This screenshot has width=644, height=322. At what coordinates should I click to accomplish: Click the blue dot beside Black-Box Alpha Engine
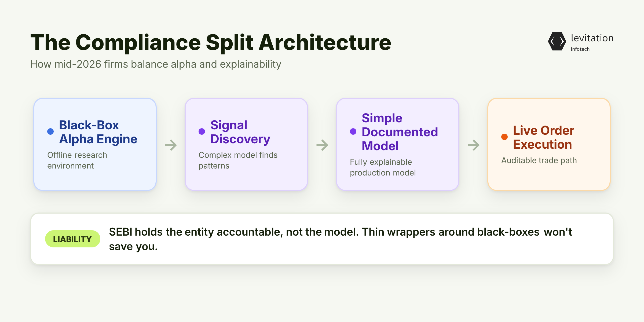pyautogui.click(x=50, y=131)
